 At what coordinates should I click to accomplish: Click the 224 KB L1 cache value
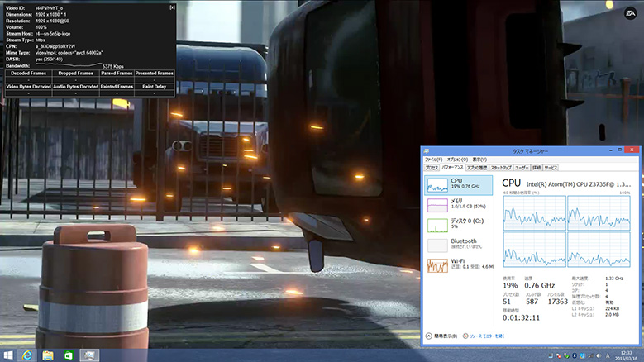point(612,308)
